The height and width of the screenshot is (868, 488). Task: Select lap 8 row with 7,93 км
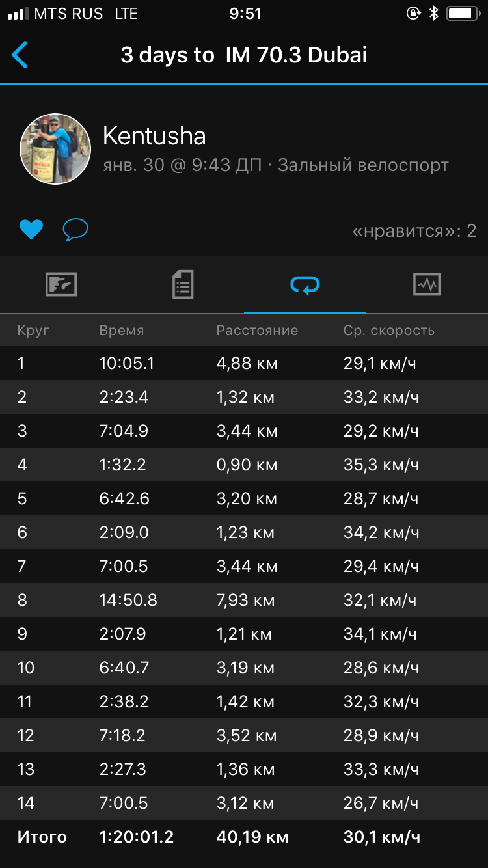(x=244, y=600)
